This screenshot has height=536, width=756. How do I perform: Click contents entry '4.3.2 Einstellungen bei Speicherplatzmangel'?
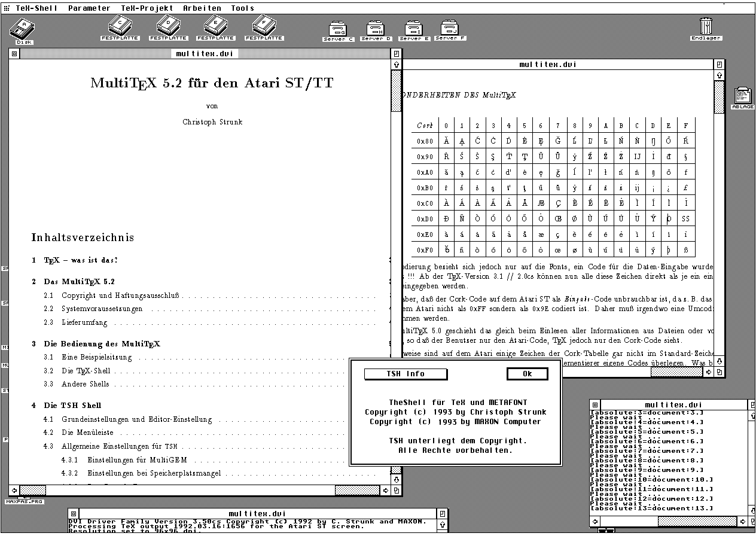click(x=141, y=473)
